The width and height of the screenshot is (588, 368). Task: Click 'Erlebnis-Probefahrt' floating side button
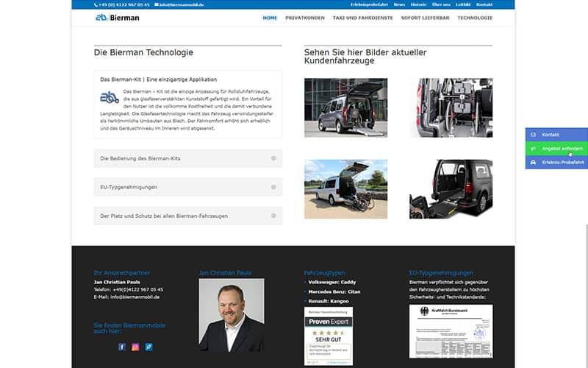point(556,163)
